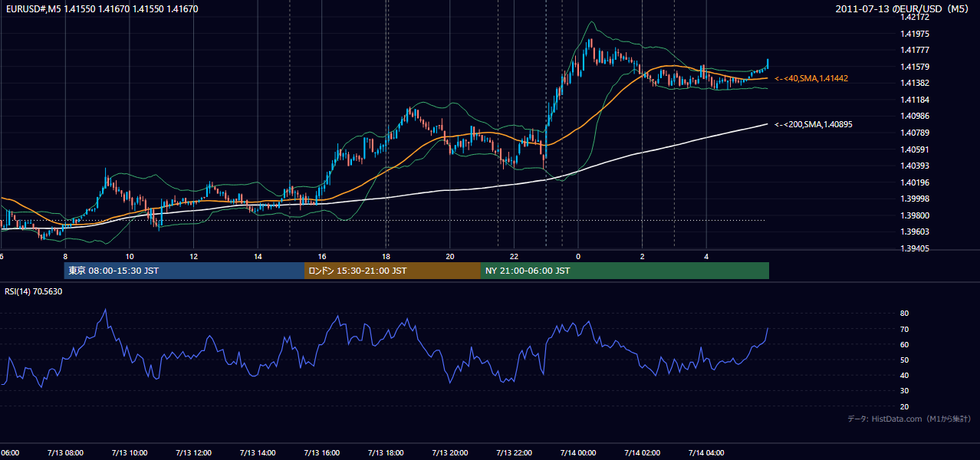Click the RSI 20 level label
The height and width of the screenshot is (460, 980).
point(904,406)
